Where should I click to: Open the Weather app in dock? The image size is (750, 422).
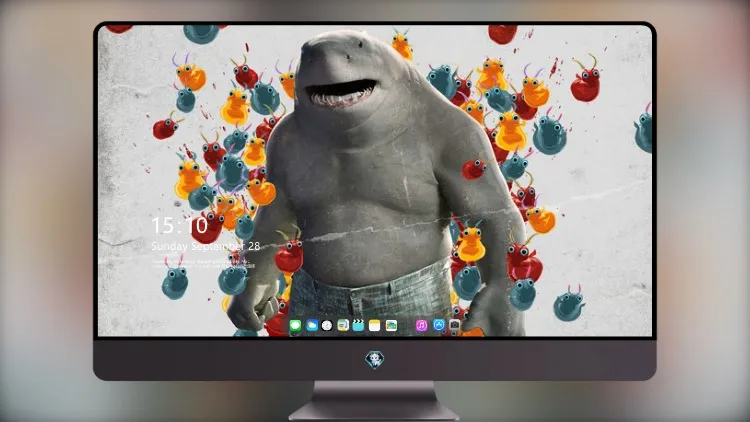tap(312, 326)
